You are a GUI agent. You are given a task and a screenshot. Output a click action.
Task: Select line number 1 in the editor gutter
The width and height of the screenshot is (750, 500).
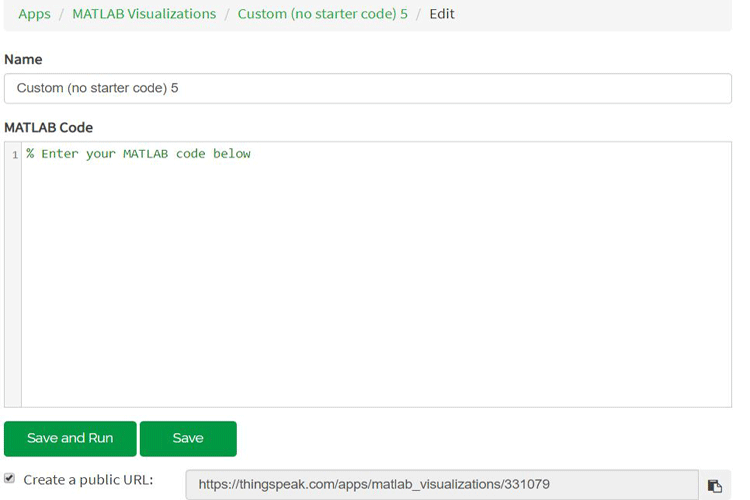pos(15,155)
